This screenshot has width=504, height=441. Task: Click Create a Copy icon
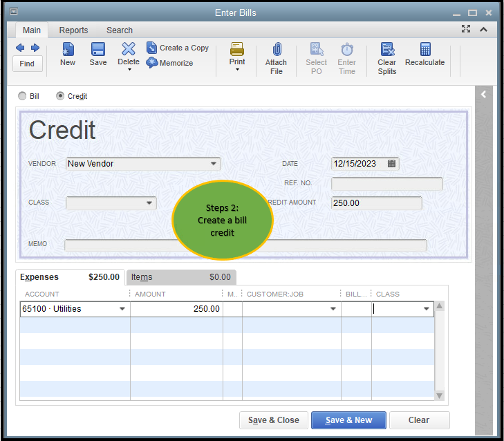coord(151,48)
